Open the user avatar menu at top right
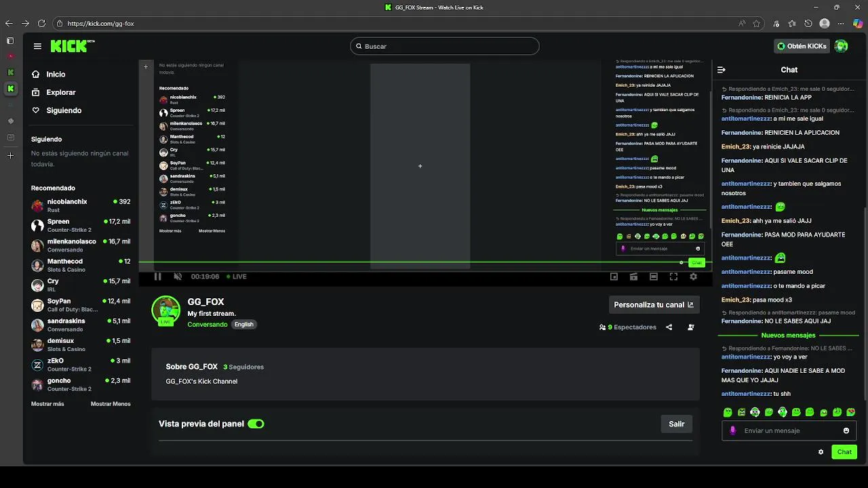 coord(842,46)
